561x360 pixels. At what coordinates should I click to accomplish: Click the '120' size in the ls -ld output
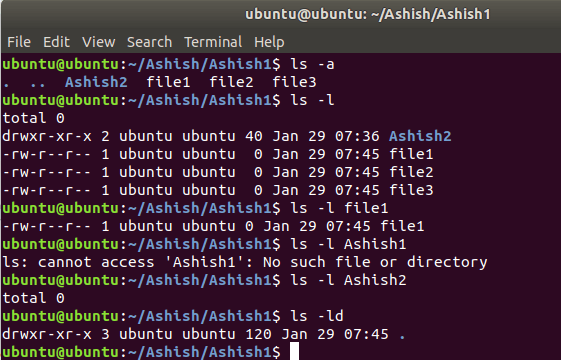tap(259, 334)
